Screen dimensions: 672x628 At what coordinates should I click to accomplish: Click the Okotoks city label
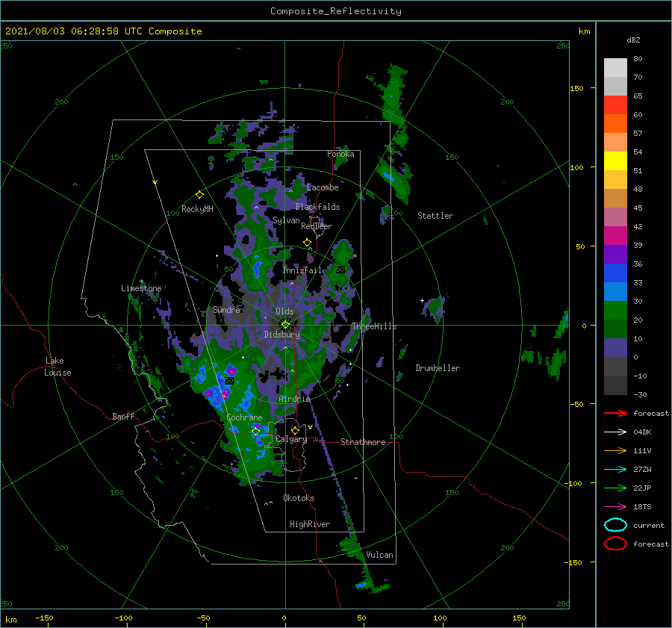(x=299, y=498)
